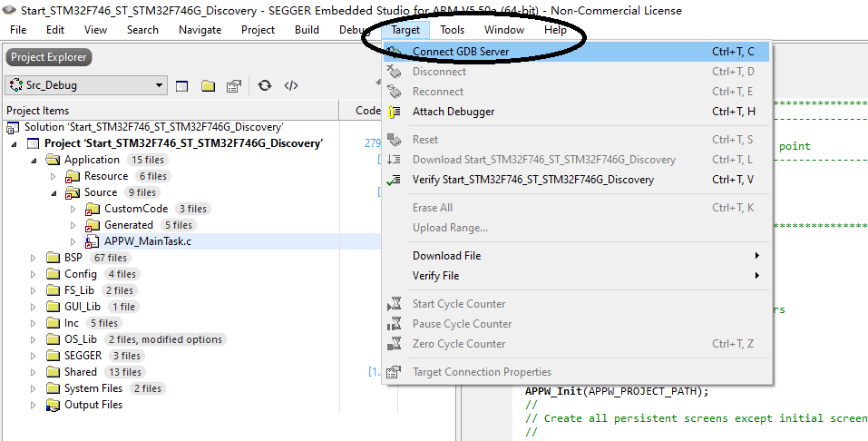Expand the SEGGER folder

pos(34,356)
